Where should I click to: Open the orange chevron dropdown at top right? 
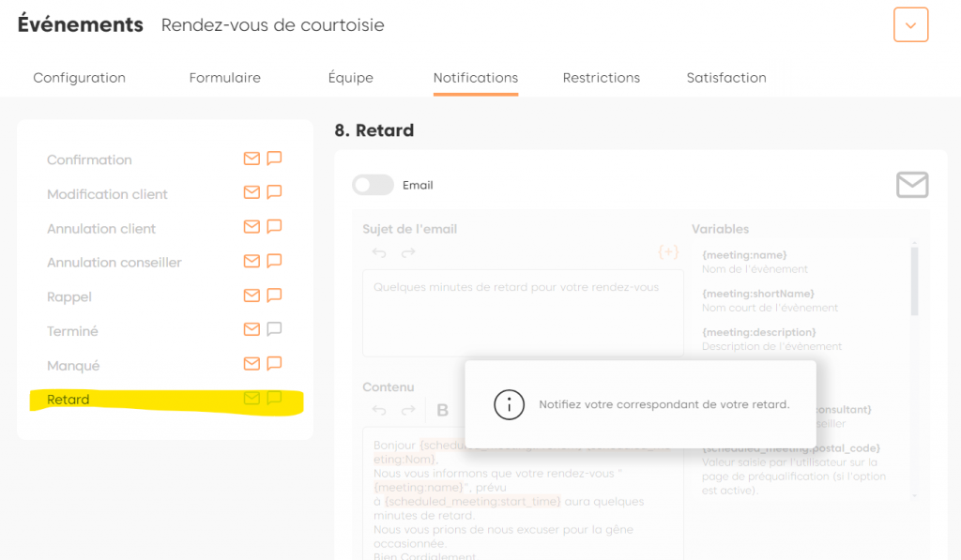pyautogui.click(x=910, y=25)
